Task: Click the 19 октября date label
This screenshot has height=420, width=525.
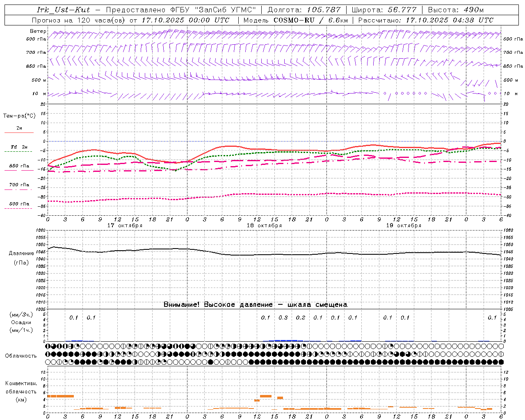Action: point(404,226)
